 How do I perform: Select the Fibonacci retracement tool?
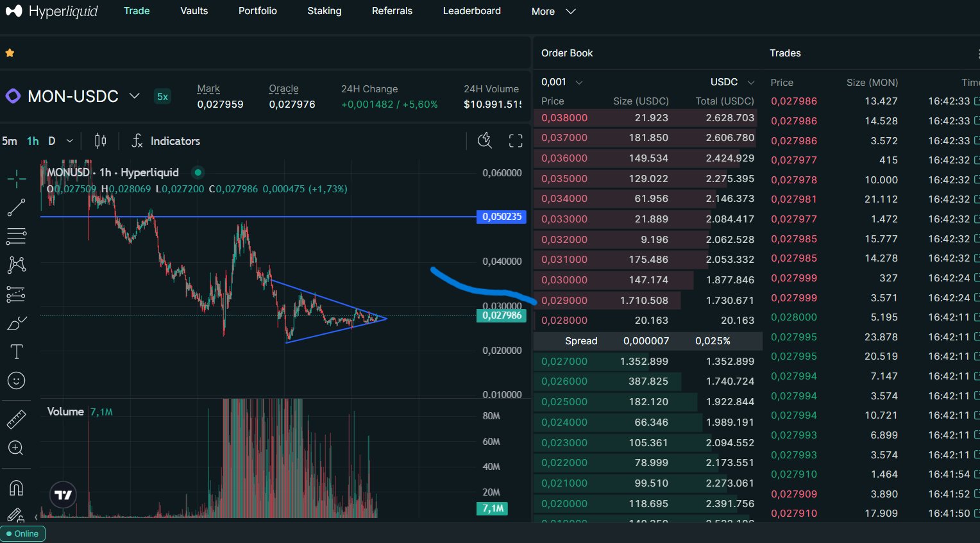[17, 237]
